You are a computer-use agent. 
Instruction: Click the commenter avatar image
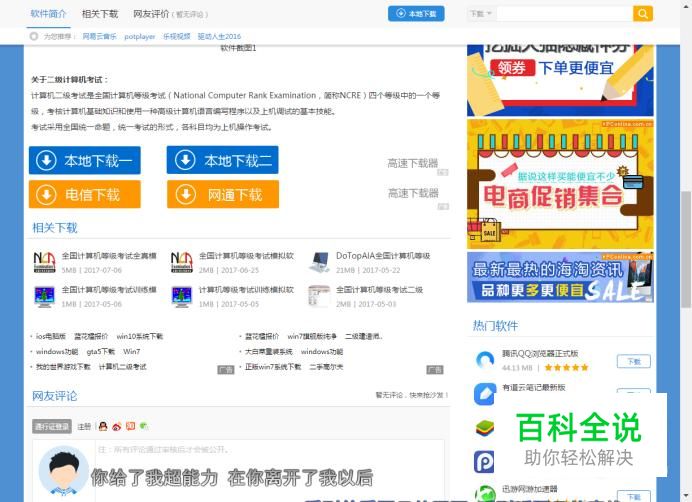tap(64, 471)
